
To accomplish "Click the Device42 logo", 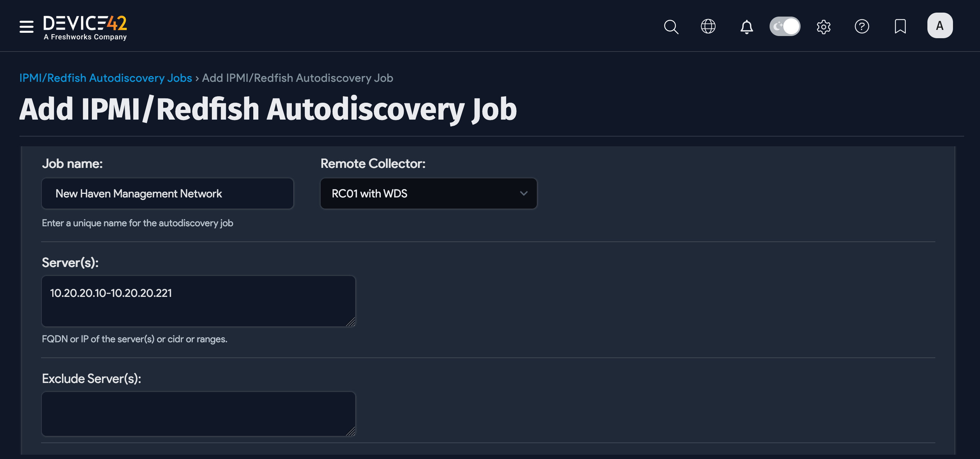I will tap(84, 26).
